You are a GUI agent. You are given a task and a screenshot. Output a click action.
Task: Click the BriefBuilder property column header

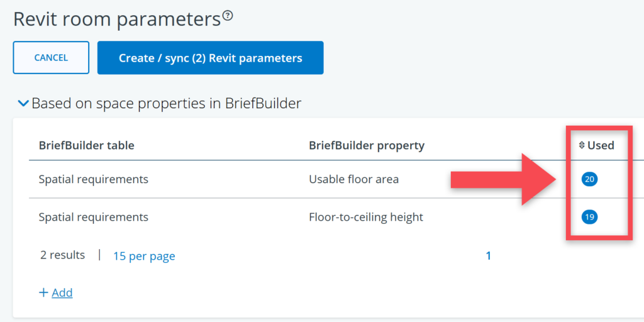367,145
